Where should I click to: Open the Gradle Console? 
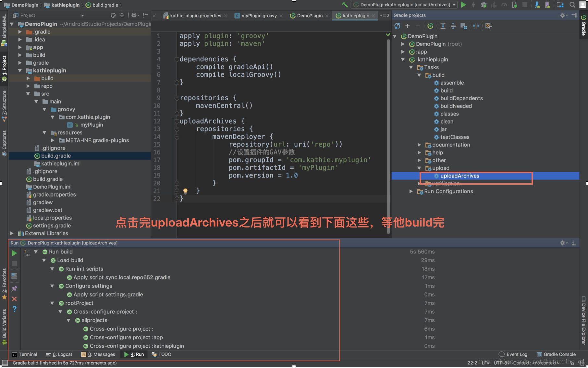click(557, 354)
